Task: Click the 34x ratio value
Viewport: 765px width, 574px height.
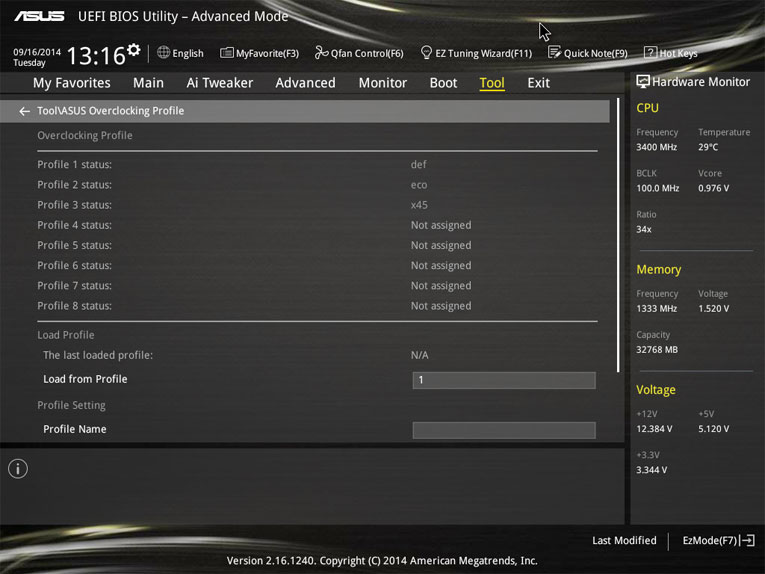Action: (644, 229)
